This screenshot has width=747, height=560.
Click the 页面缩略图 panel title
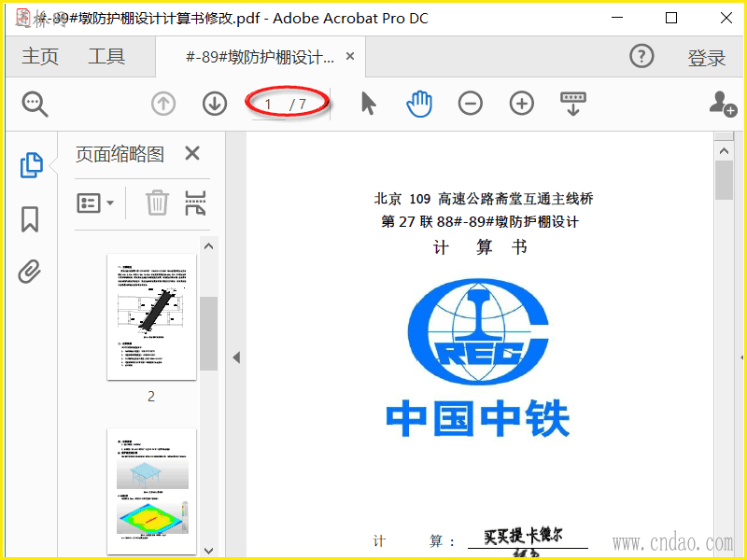(120, 154)
